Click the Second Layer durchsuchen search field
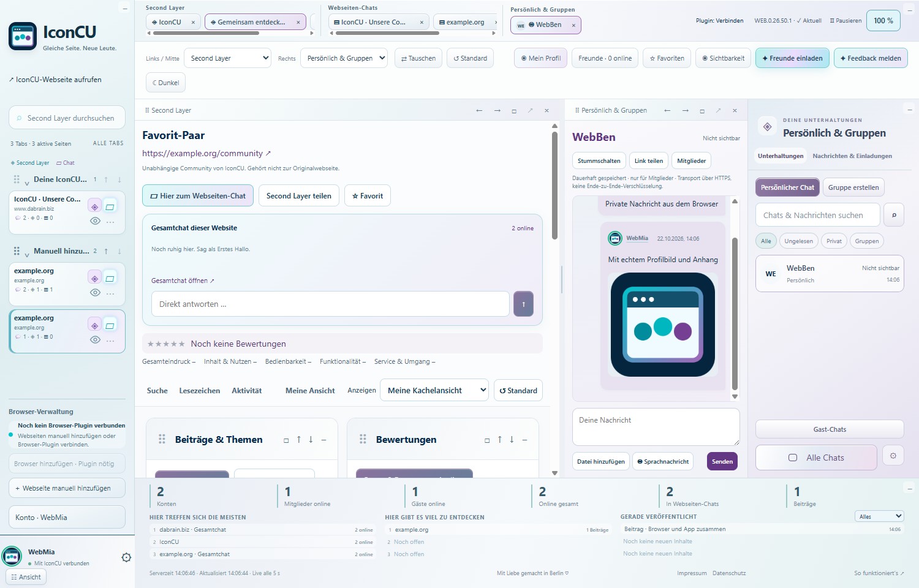Image resolution: width=919 pixels, height=588 pixels. tap(67, 118)
